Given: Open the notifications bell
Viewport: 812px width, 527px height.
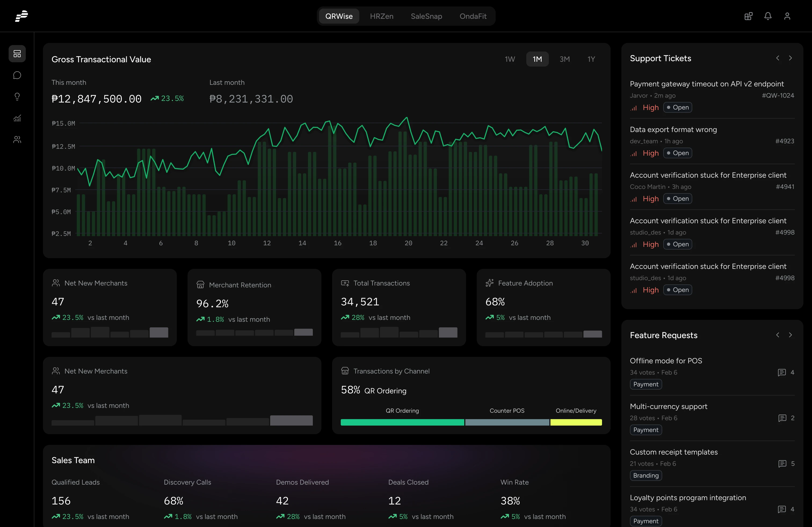Looking at the screenshot, I should [768, 16].
